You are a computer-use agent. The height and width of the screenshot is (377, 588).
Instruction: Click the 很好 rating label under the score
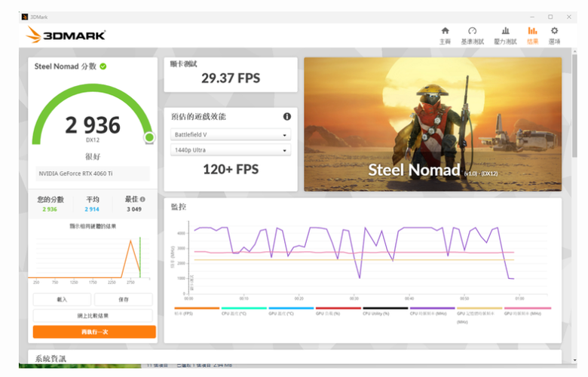click(x=93, y=156)
